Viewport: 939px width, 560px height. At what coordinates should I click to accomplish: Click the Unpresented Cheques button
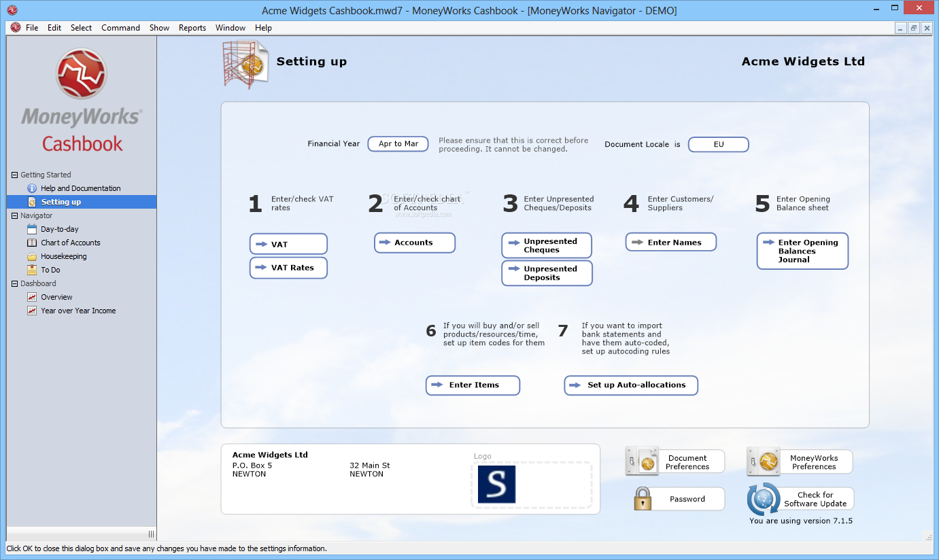point(547,245)
